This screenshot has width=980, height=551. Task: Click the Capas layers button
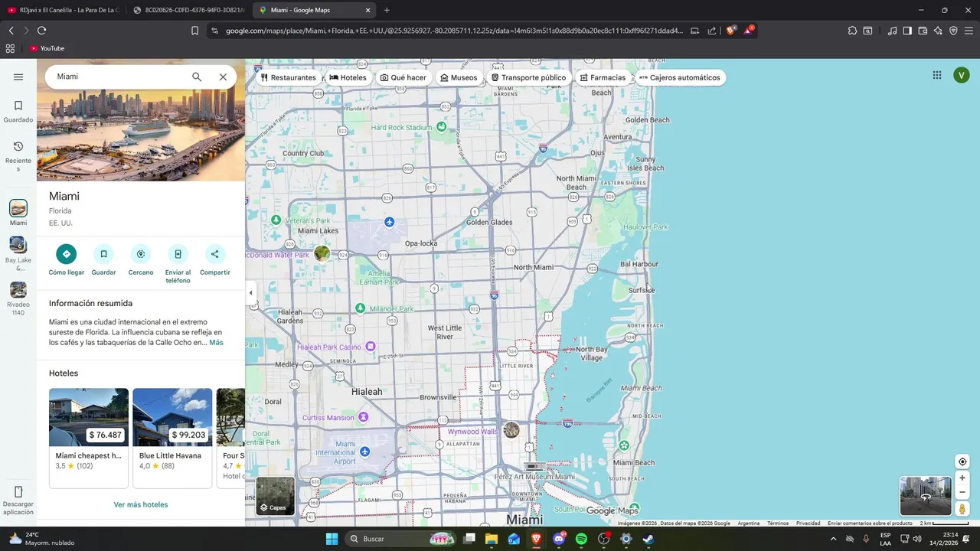tap(275, 496)
